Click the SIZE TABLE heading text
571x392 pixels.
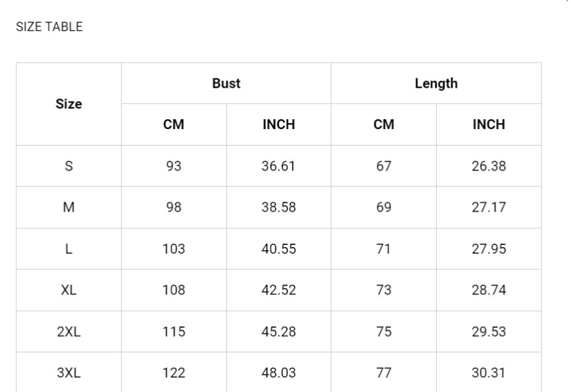[49, 26]
